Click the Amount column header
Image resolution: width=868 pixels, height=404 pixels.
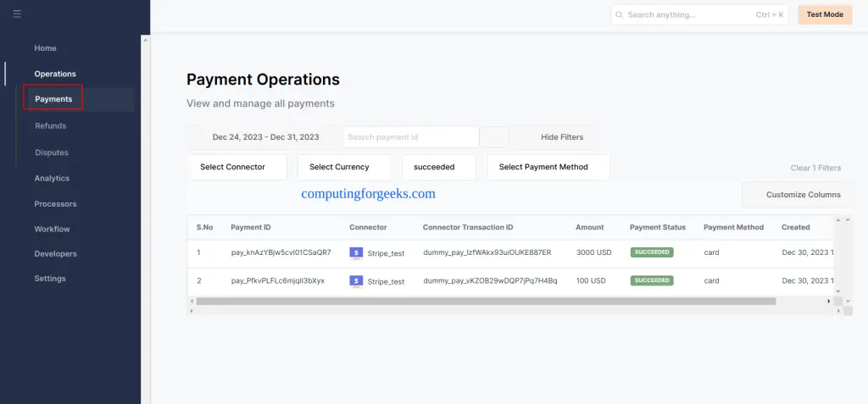coord(590,228)
